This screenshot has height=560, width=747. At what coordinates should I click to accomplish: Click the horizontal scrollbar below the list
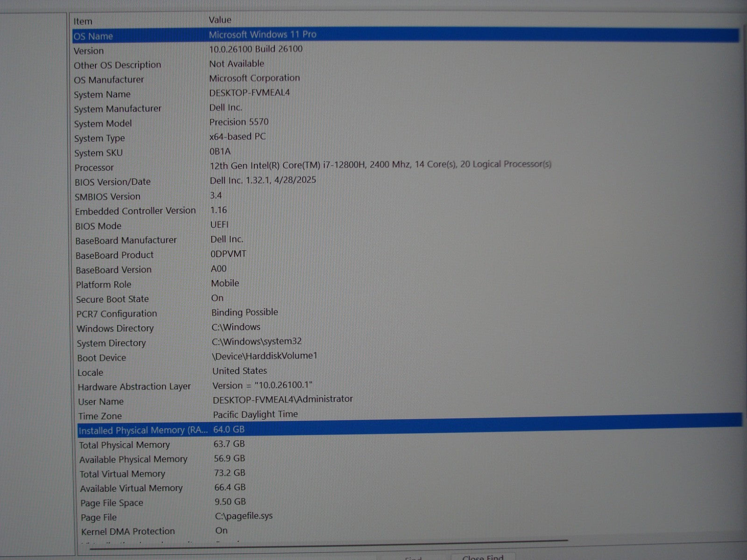(x=327, y=545)
